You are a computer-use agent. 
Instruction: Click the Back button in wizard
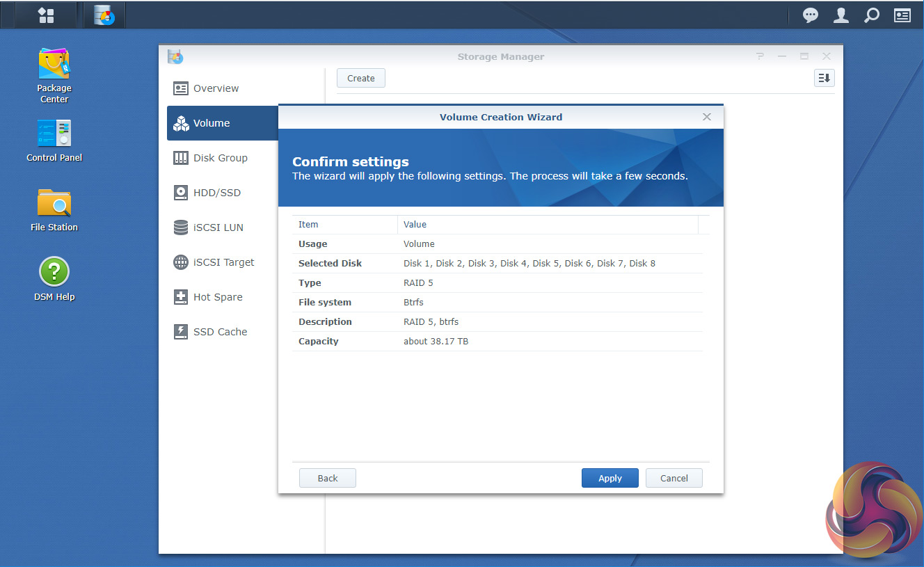click(x=328, y=478)
